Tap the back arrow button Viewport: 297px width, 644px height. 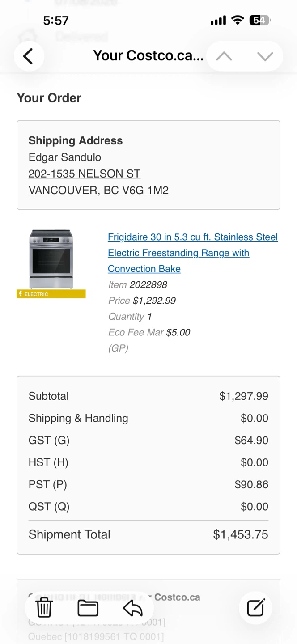coord(29,56)
